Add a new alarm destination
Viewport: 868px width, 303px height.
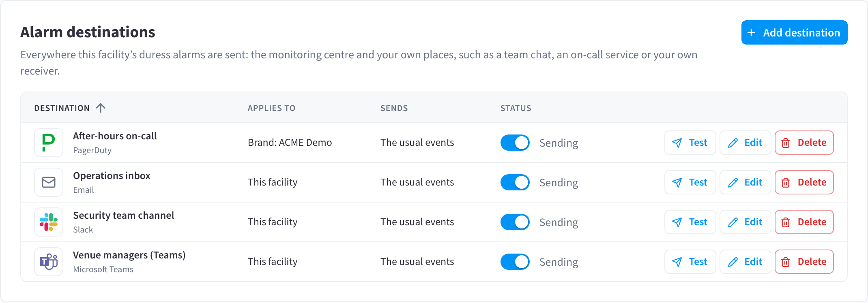click(794, 32)
